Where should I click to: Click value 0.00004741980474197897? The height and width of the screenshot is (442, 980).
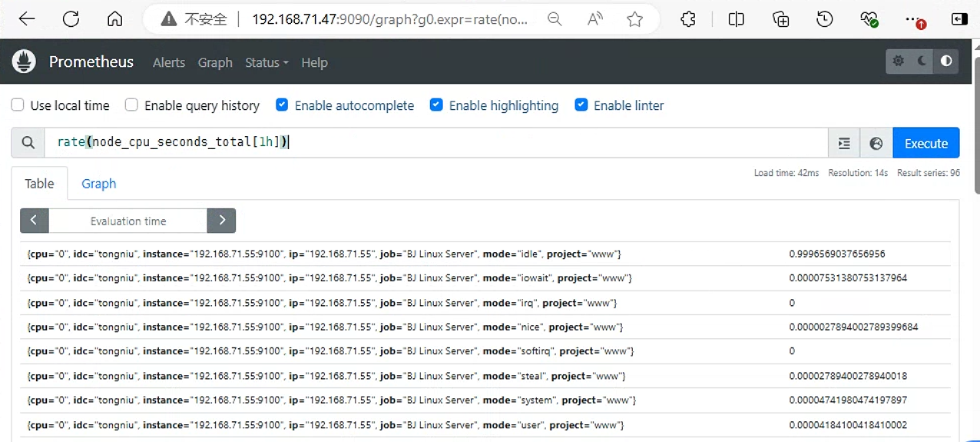point(848,400)
